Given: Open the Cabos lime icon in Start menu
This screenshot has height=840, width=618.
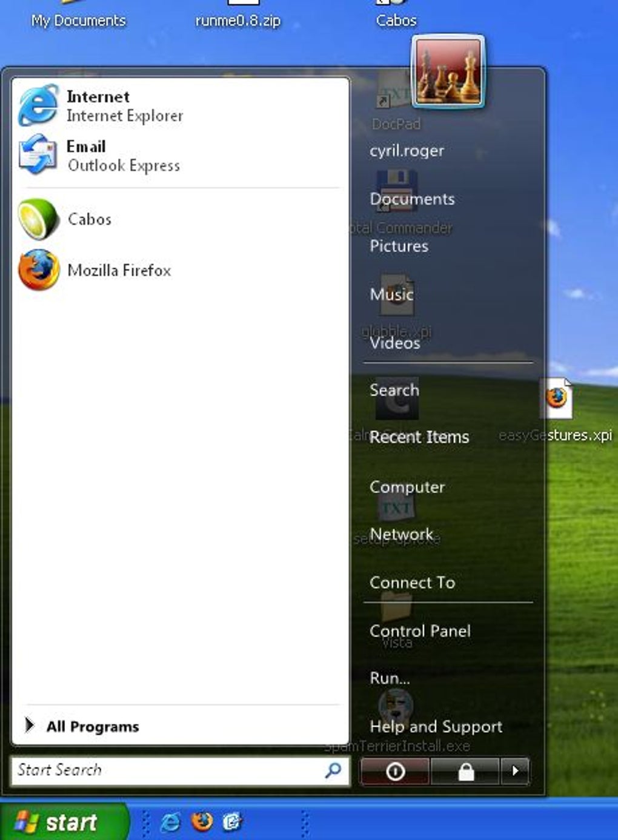Looking at the screenshot, I should point(38,219).
